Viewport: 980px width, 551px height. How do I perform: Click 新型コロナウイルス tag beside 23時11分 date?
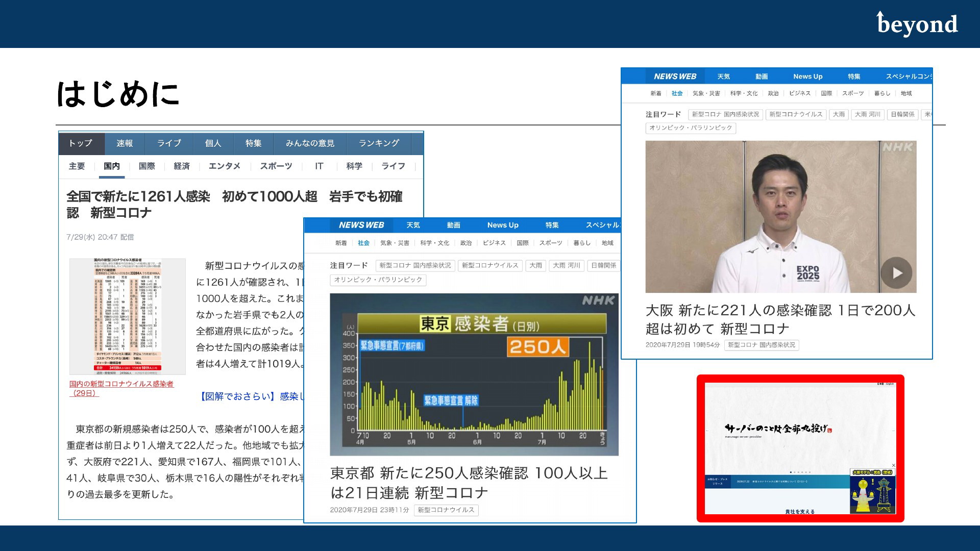pyautogui.click(x=446, y=510)
